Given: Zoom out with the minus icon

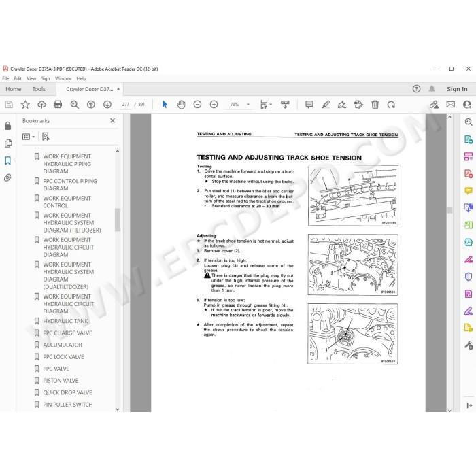Looking at the screenshot, I should coord(197,105).
